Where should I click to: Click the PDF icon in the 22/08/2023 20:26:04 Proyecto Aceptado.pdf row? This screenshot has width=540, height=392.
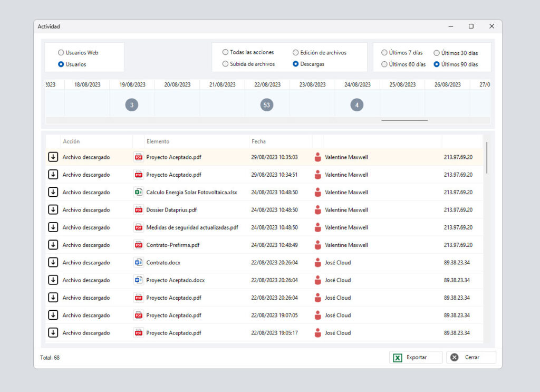139,297
